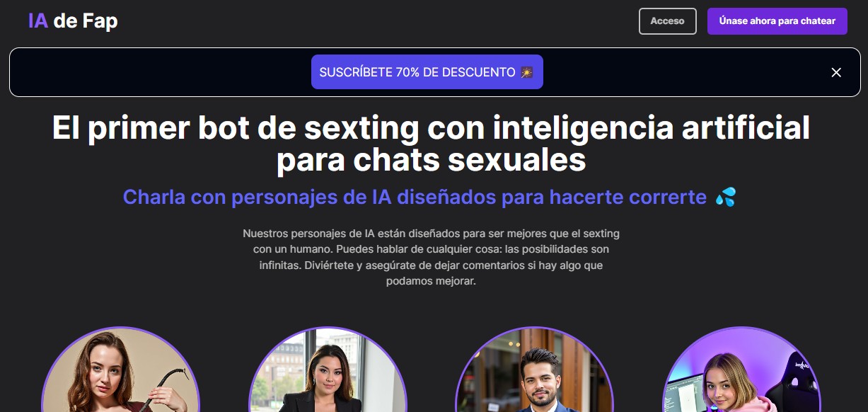Click the sparkle emoji on the subscribe button
The height and width of the screenshot is (412, 868).
coord(526,72)
